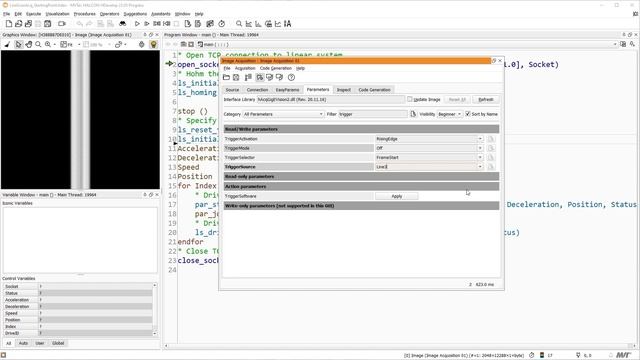Open the Execute menu
Viewport: 640px width, 360px height.
[33, 14]
